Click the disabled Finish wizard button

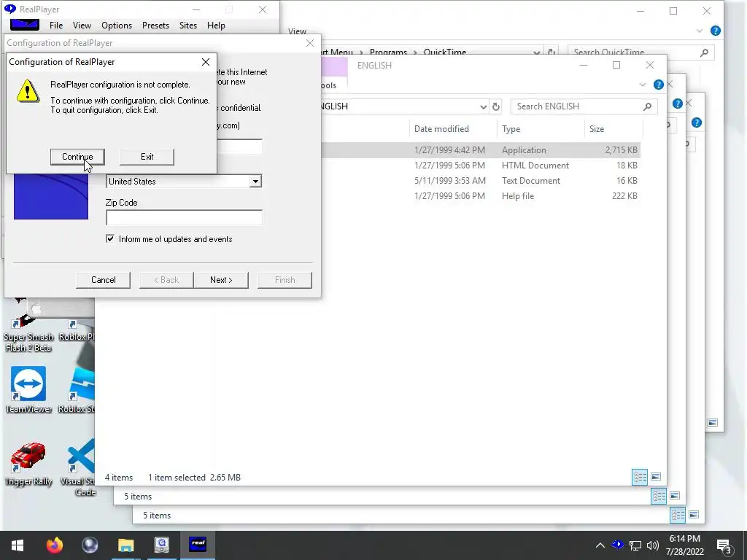pyautogui.click(x=285, y=280)
